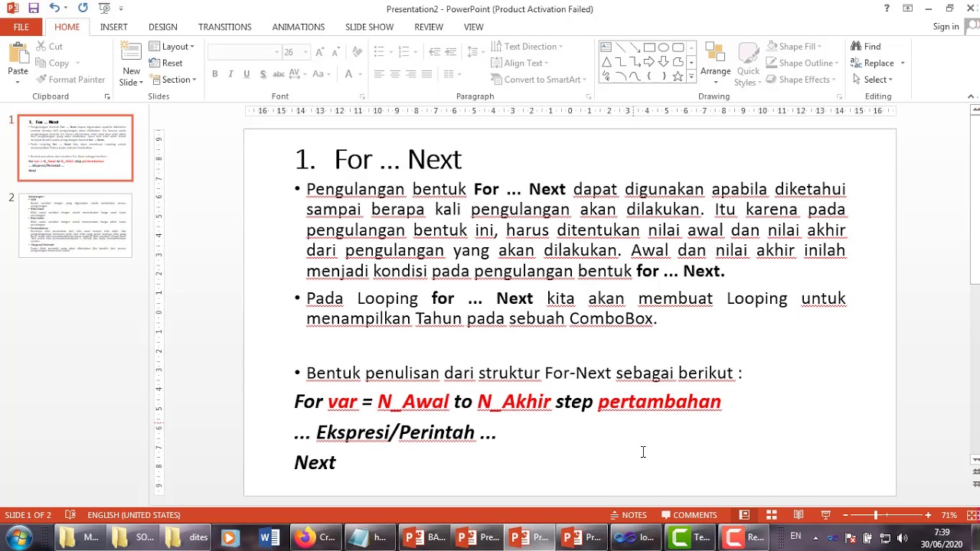Redo the last action
This screenshot has width=980, height=551.
pos(83,8)
